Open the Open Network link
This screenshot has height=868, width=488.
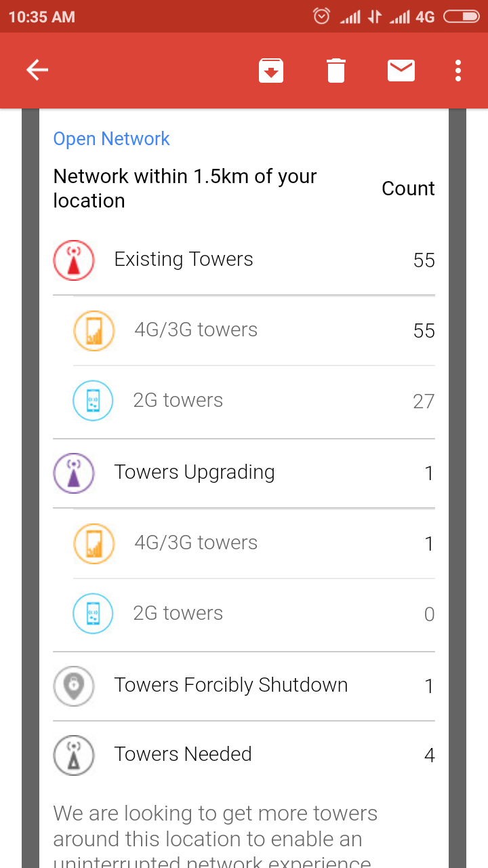(x=111, y=139)
